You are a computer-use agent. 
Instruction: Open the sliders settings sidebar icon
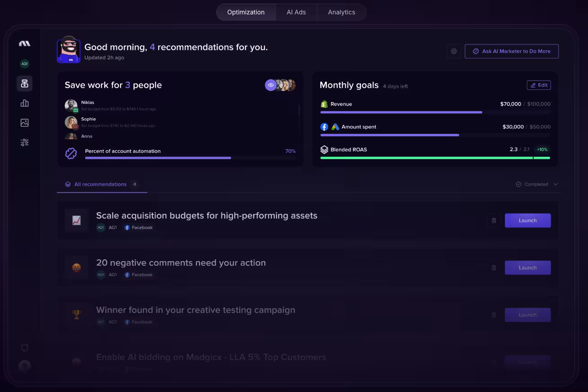(25, 143)
